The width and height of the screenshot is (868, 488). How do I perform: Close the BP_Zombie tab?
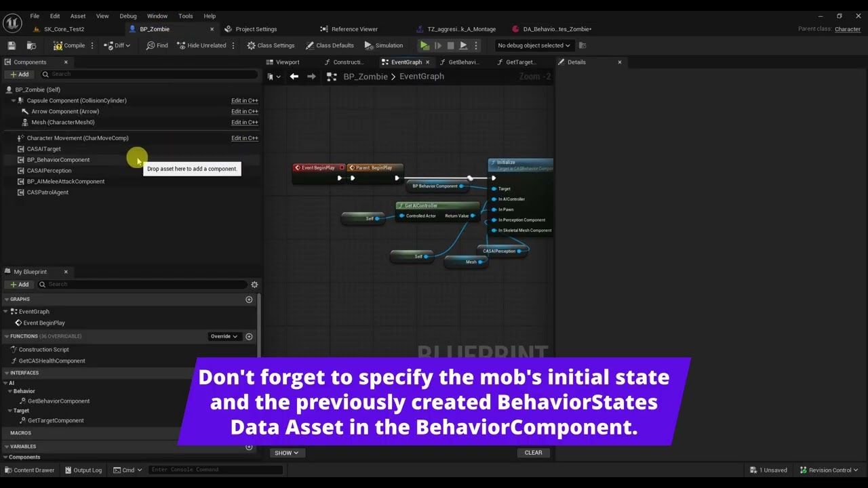pyautogui.click(x=212, y=29)
